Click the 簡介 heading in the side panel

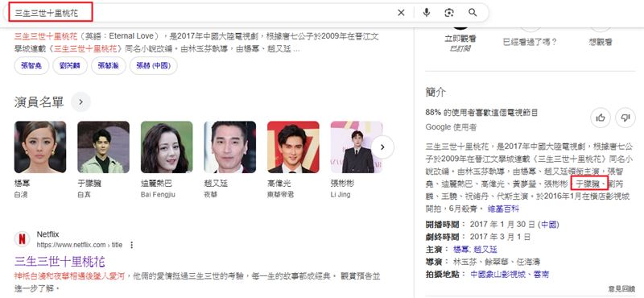tap(436, 92)
